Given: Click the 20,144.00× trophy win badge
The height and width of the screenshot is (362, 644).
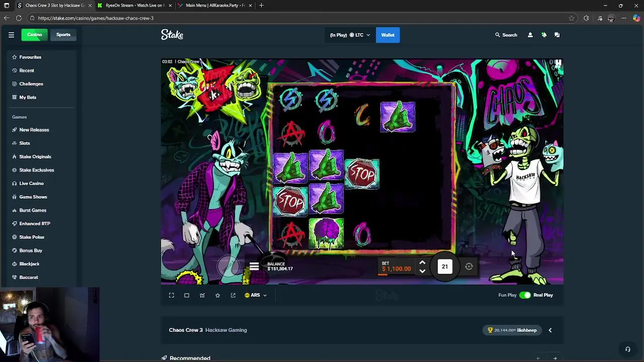Looking at the screenshot, I should tap(512, 330).
